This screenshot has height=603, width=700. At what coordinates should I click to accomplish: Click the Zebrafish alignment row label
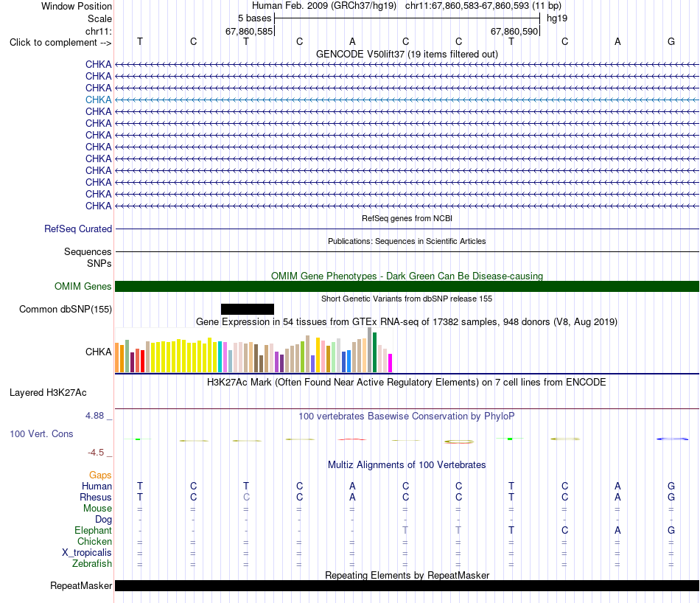pos(92,564)
